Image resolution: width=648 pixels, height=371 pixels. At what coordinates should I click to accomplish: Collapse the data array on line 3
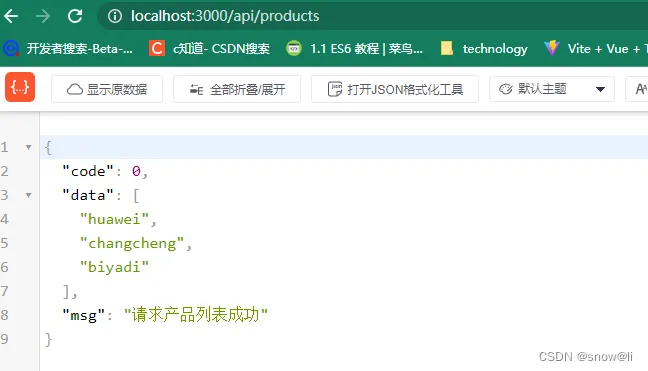[29, 195]
